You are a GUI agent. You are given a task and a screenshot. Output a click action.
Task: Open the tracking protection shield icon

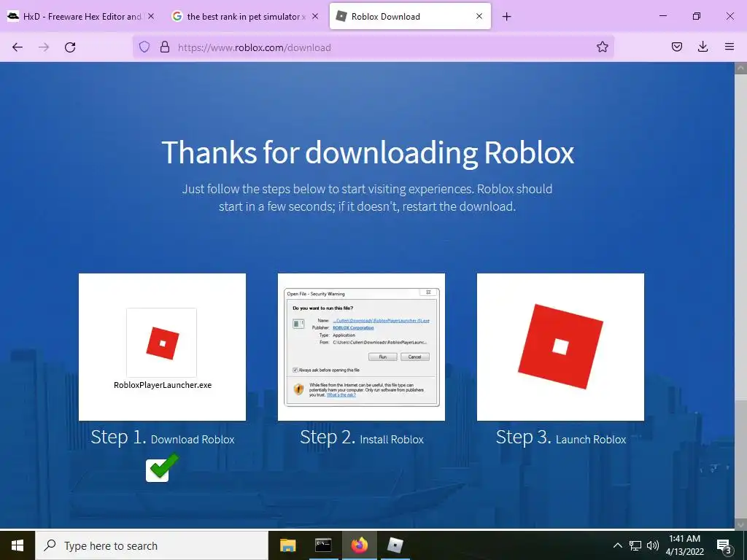(x=144, y=47)
